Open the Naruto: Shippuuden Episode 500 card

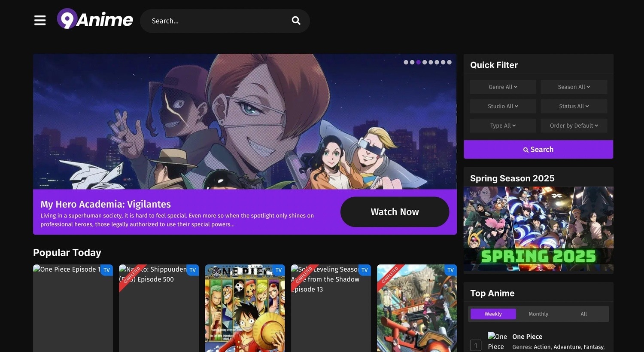pyautogui.click(x=159, y=308)
